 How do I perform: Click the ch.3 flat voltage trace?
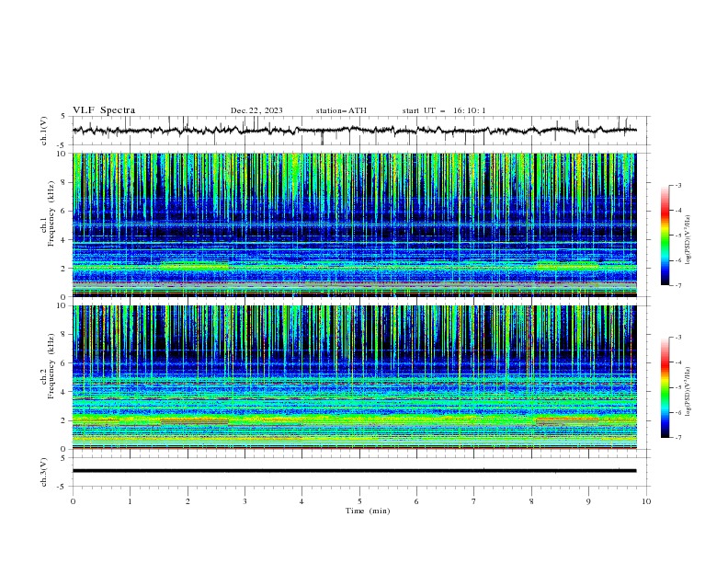[x=355, y=471]
